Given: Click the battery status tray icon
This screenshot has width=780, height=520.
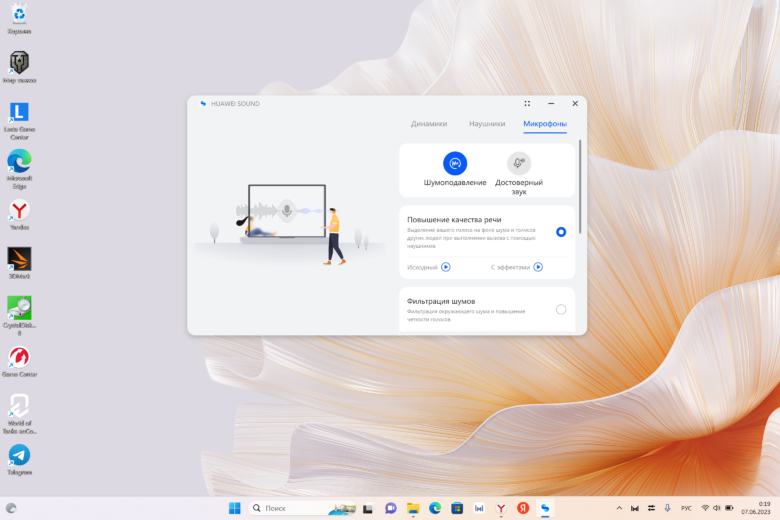Looking at the screenshot, I should coord(729,508).
